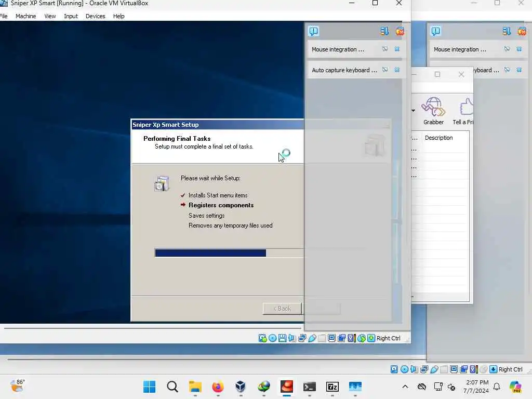
Task: Click the Tell a Friend toolbar icon
Action: tap(463, 111)
